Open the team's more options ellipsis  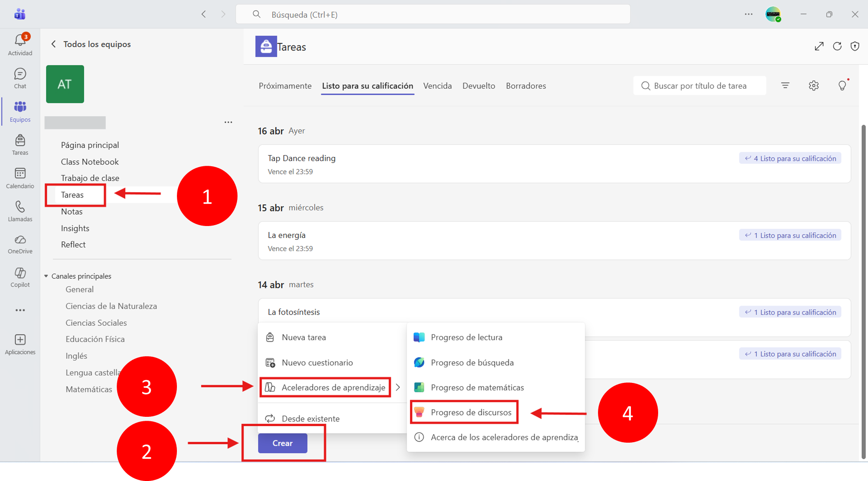228,122
